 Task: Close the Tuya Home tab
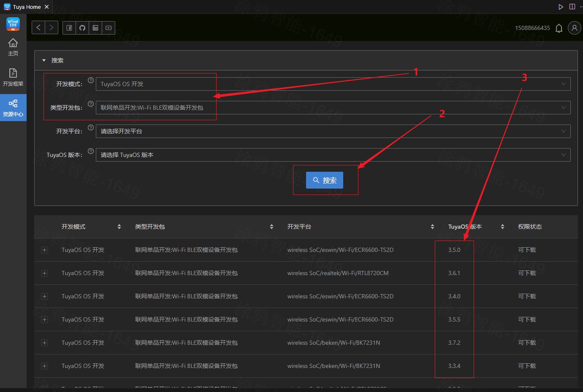[46, 7]
